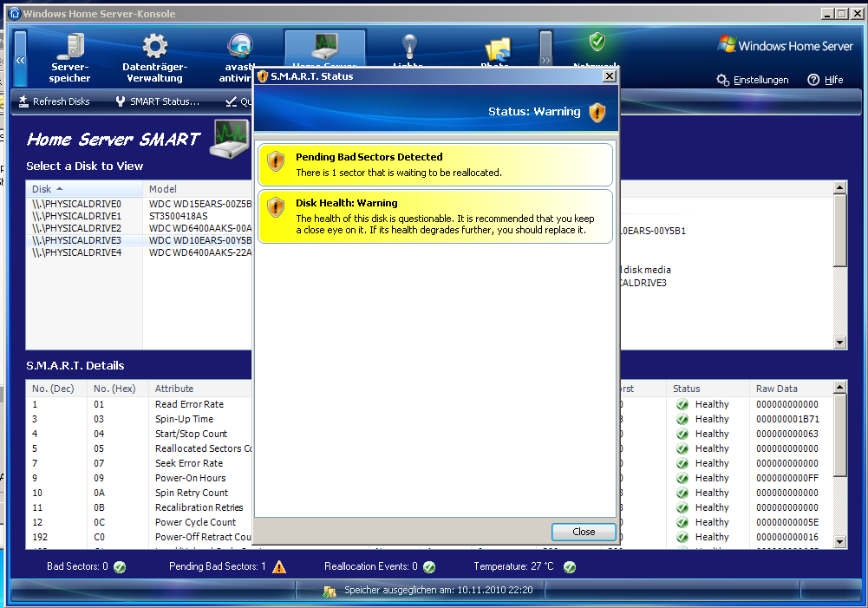Open SMART Status... from the toolbar
868x608 pixels.
pyautogui.click(x=158, y=101)
